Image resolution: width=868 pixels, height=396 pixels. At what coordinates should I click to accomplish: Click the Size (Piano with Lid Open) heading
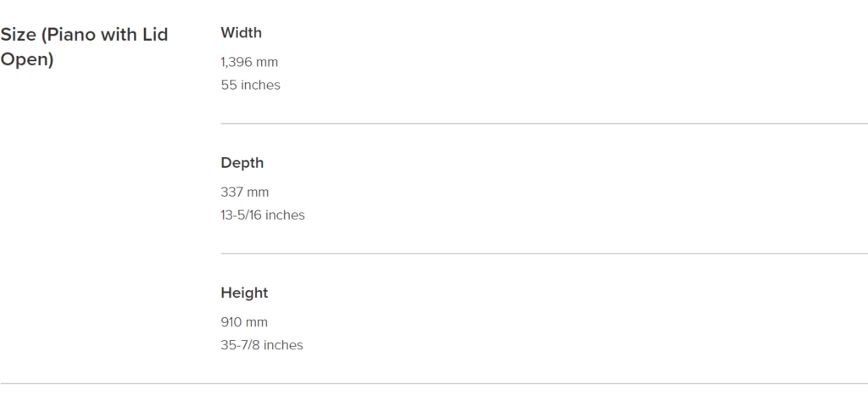click(84, 47)
